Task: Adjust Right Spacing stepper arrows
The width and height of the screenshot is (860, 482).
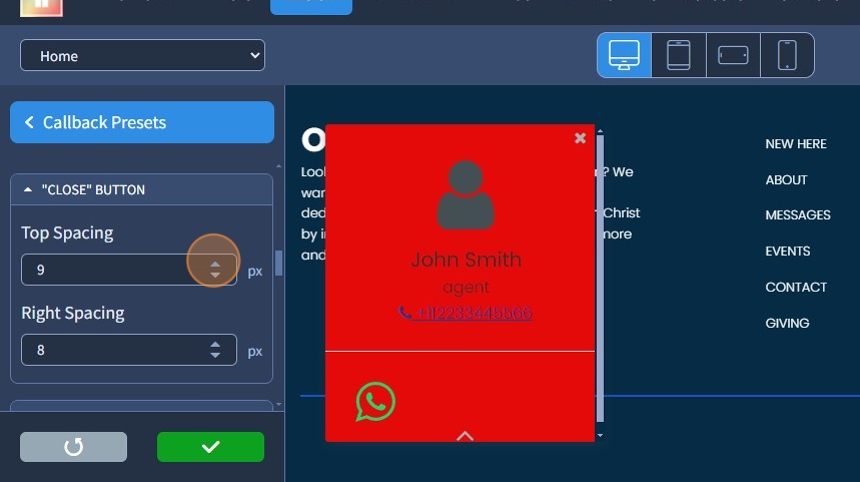Action: point(215,350)
